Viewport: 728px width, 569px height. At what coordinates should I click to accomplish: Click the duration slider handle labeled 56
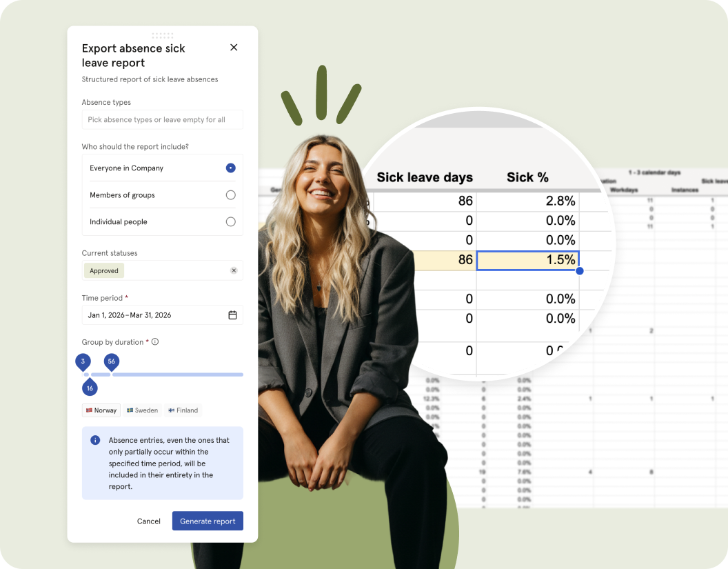(112, 361)
